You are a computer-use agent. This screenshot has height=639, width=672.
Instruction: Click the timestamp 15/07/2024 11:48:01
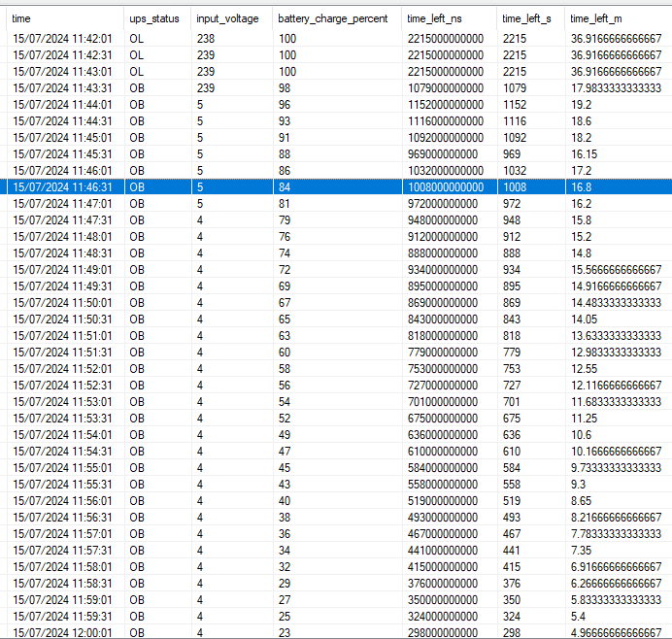pos(62,237)
